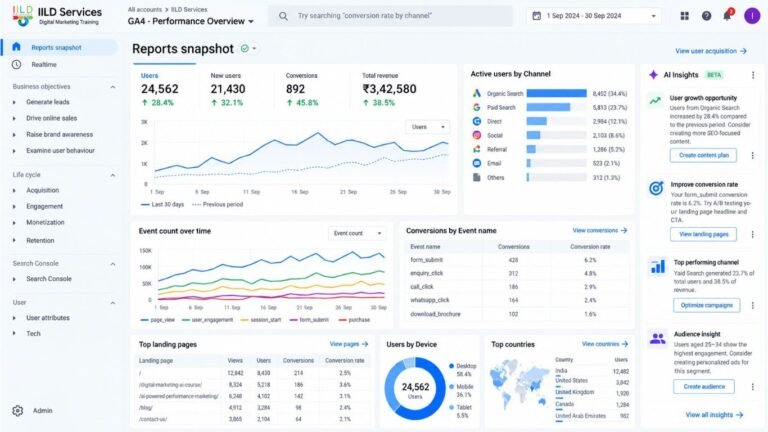Open Admin gear icon
Viewport: 768px width, 432px height.
[18, 410]
